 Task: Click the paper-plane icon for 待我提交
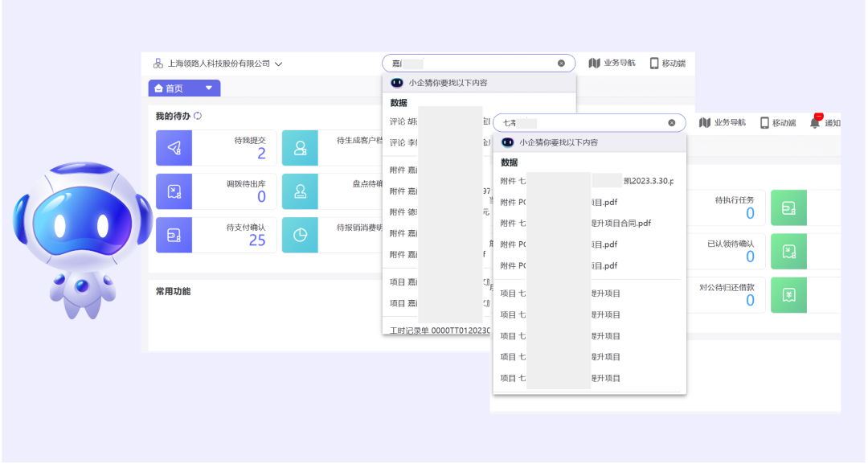click(174, 148)
